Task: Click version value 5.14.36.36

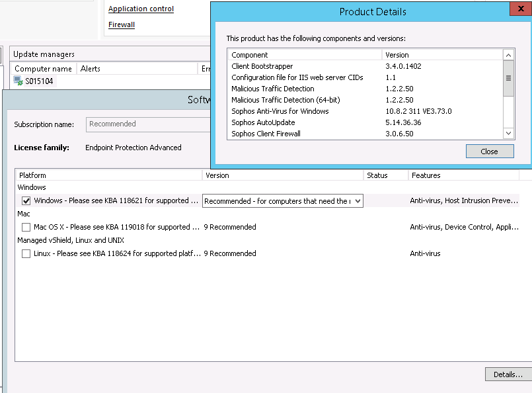Action: (403, 122)
